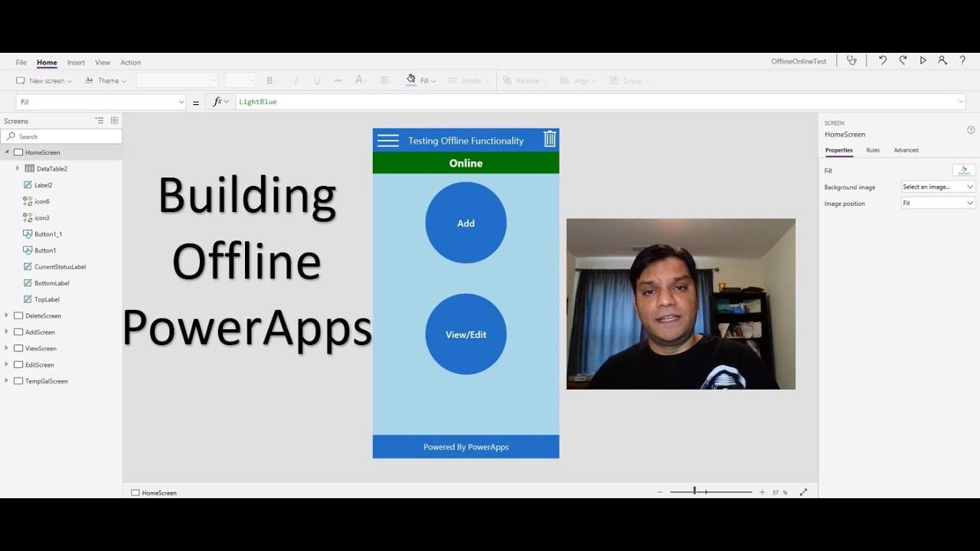Redo the last change
Image resolution: width=980 pixels, height=551 pixels.
point(903,60)
